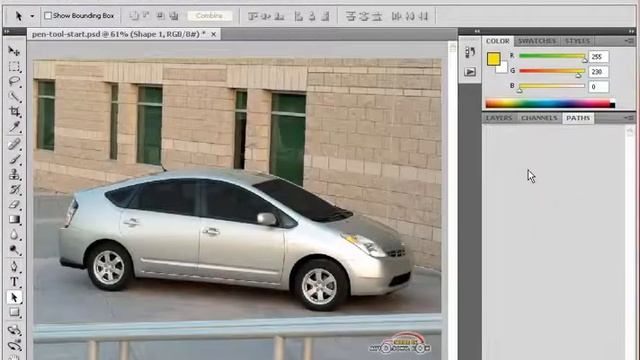Select the Crop tool
Screen dimensions: 640x360
coord(14,111)
